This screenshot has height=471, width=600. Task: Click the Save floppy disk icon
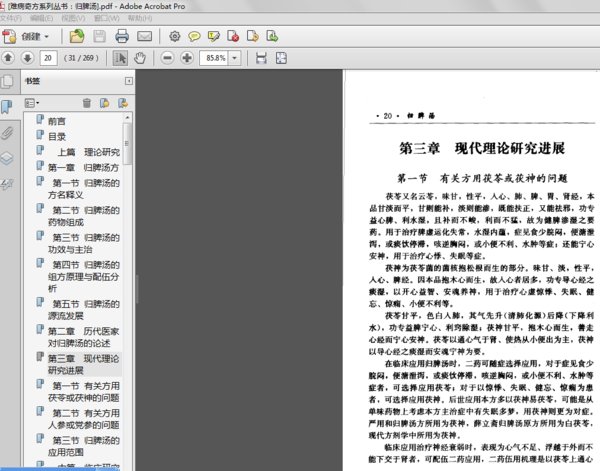(x=99, y=37)
